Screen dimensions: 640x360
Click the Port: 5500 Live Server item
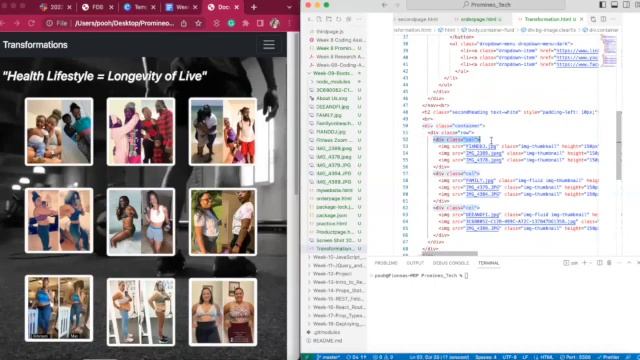coord(576,357)
